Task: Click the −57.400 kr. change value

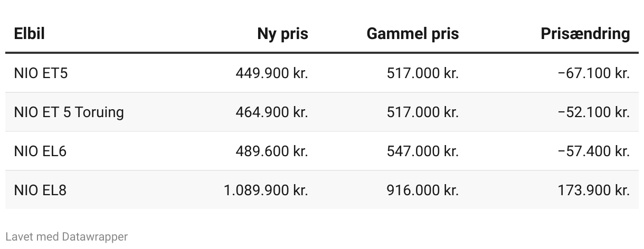Action: click(x=594, y=151)
